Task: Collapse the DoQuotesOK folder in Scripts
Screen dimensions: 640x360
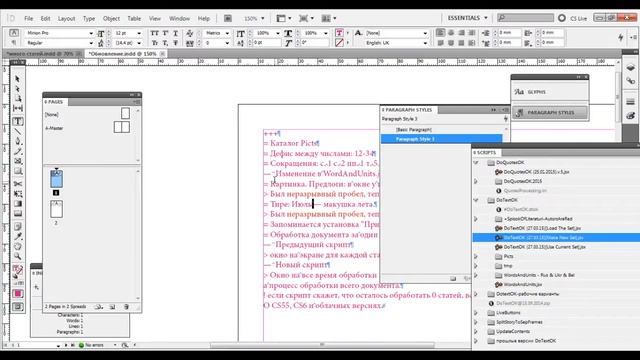Action: pyautogui.click(x=476, y=162)
